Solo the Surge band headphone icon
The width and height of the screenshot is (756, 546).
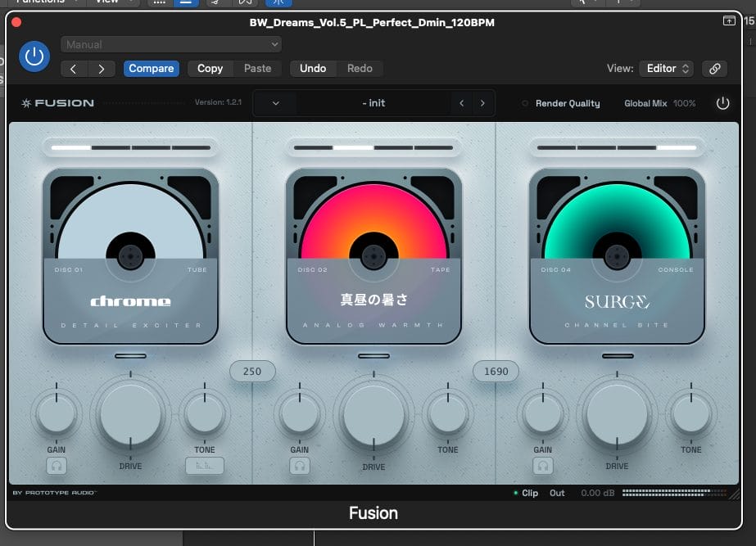543,466
